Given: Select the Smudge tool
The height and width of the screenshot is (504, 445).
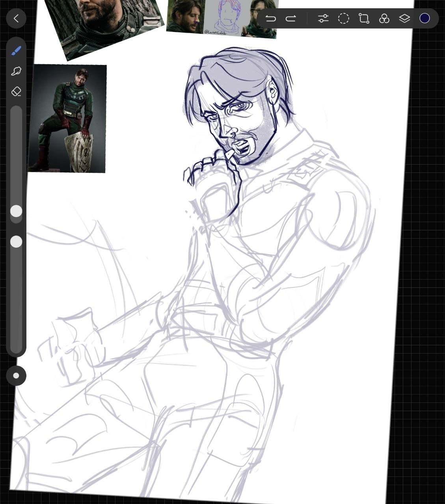Looking at the screenshot, I should (x=16, y=71).
